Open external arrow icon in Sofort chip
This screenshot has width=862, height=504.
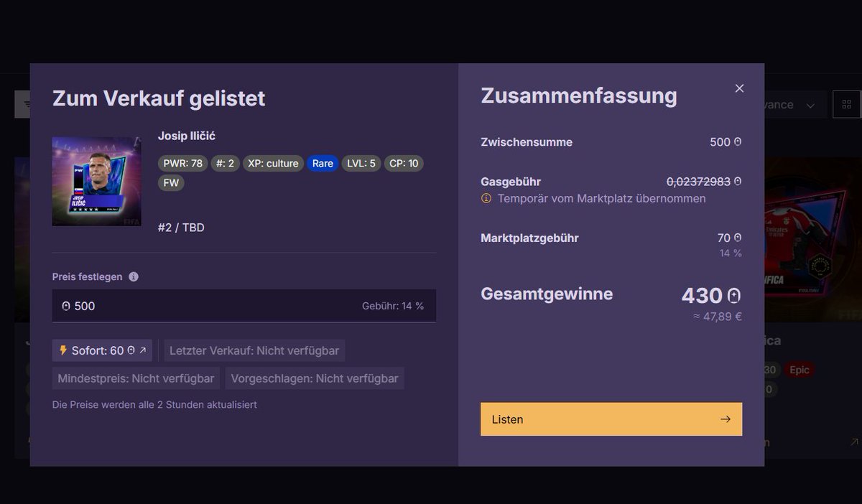pos(142,350)
